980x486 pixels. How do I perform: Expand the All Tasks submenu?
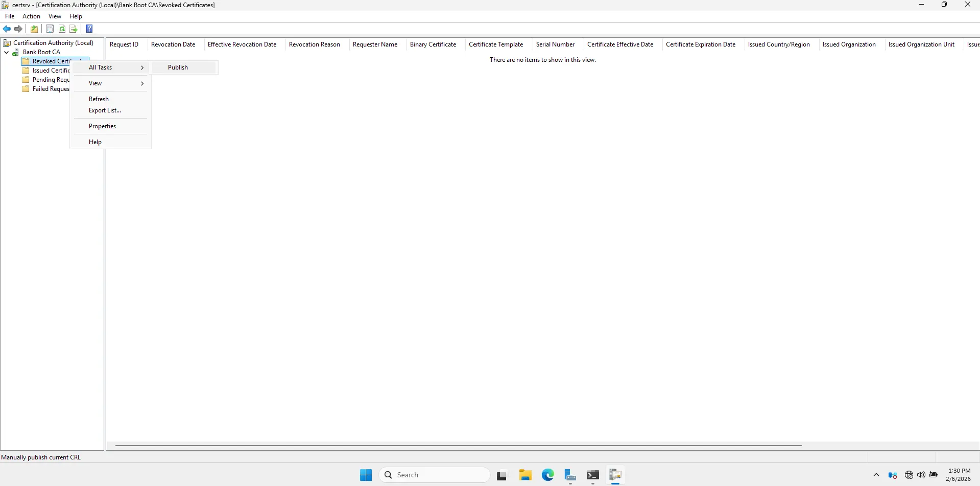pyautogui.click(x=100, y=67)
